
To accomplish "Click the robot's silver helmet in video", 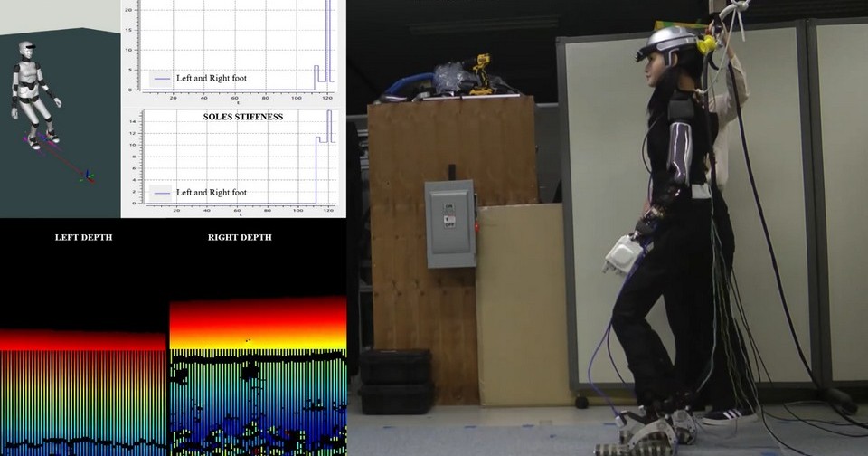I will pyautogui.click(x=670, y=41).
